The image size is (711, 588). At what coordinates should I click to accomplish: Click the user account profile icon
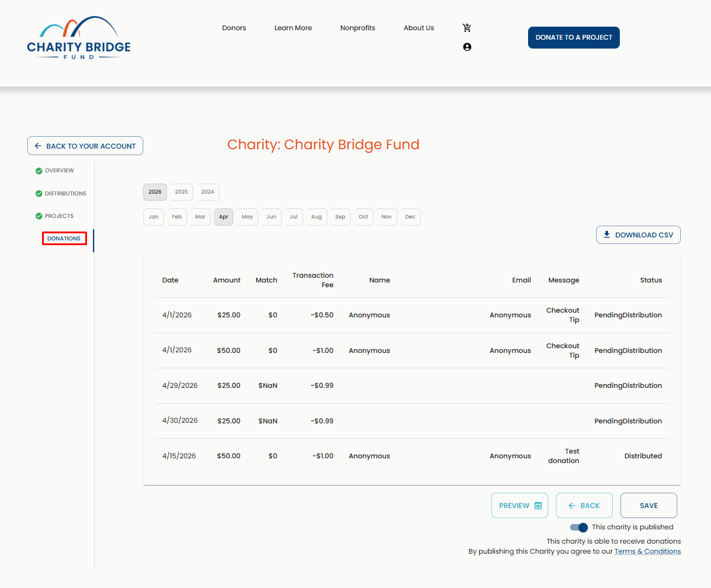467,47
